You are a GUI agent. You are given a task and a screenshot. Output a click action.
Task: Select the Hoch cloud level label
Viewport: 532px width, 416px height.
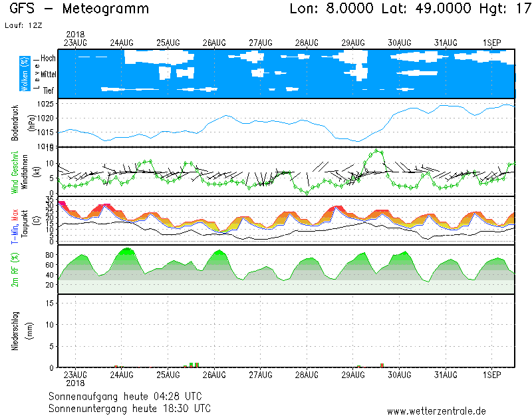point(48,59)
